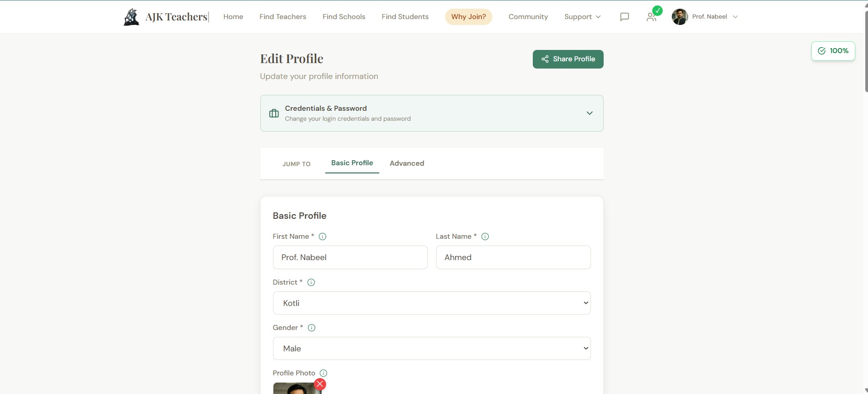The width and height of the screenshot is (868, 394).
Task: Open the connections people icon
Action: pyautogui.click(x=651, y=17)
